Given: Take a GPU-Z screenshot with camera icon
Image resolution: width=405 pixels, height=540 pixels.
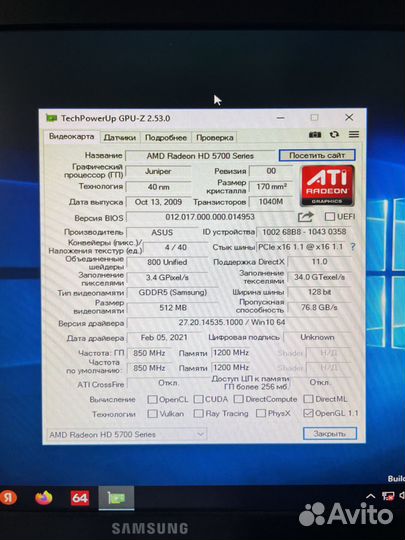Looking at the screenshot, I should click(x=315, y=135).
